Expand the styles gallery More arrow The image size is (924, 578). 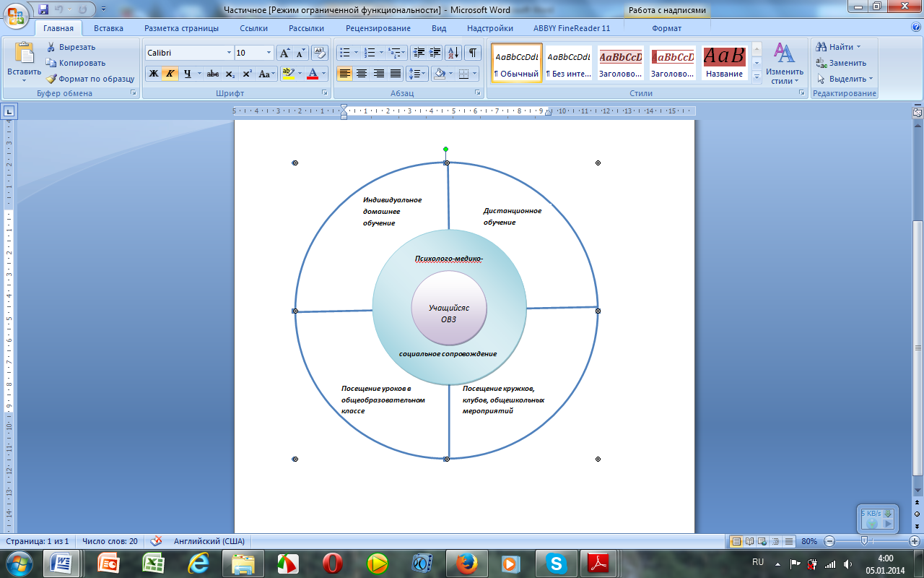(757, 77)
